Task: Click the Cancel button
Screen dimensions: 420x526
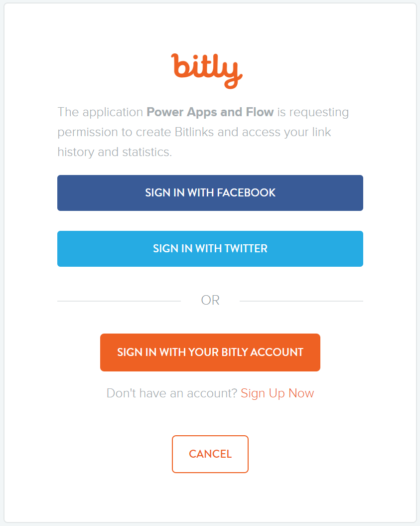Action: coord(210,454)
